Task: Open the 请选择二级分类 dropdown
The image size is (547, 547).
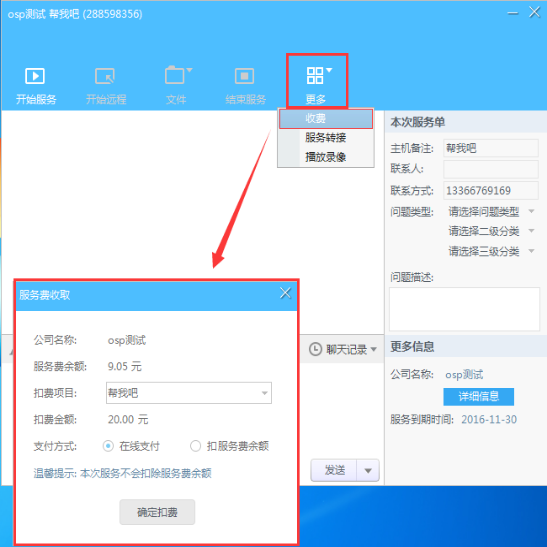Action: (x=491, y=231)
